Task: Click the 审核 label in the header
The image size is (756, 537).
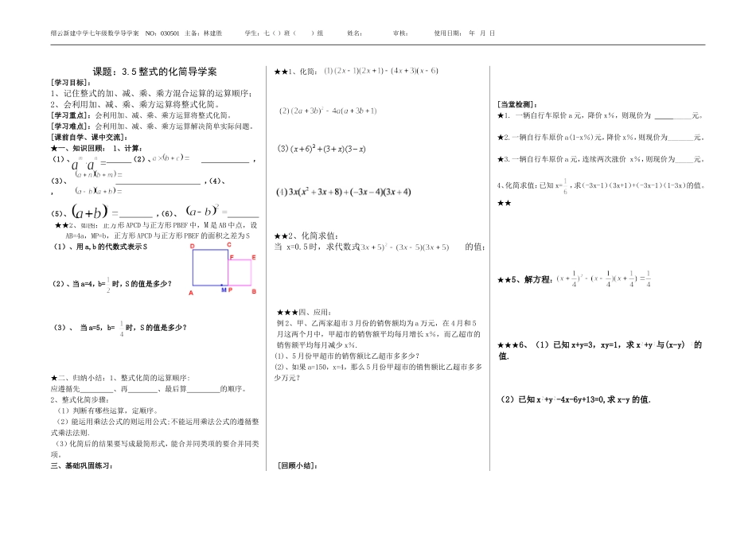Action: [400, 33]
